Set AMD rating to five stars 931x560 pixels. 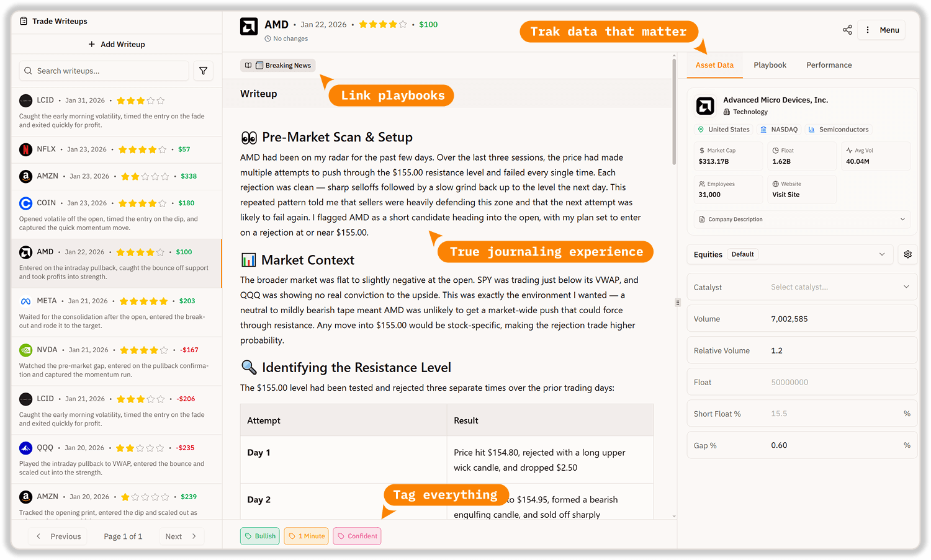(x=403, y=25)
